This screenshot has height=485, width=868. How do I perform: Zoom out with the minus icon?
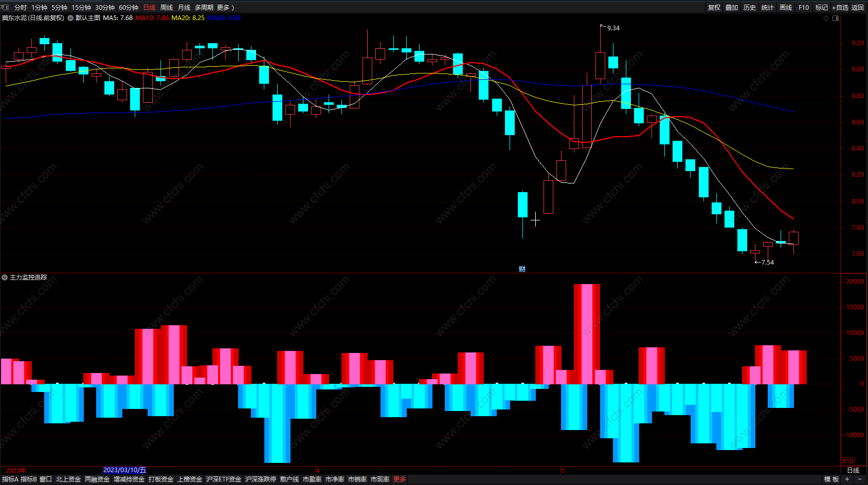859,479
